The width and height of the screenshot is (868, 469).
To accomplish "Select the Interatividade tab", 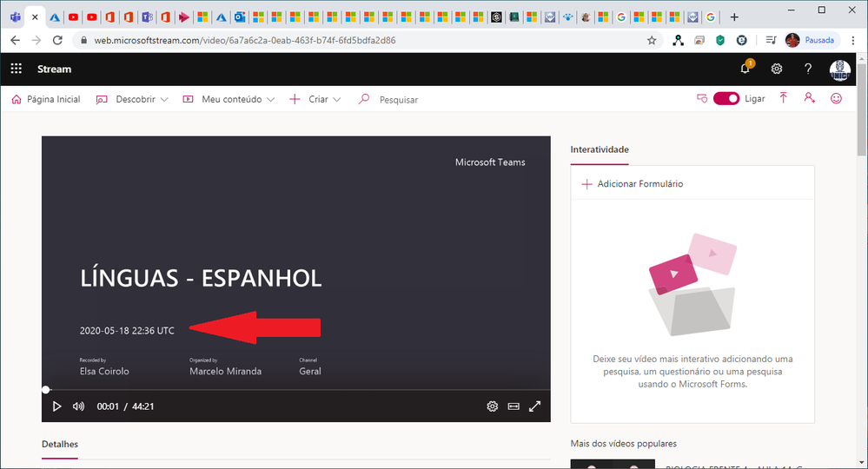I will 600,149.
